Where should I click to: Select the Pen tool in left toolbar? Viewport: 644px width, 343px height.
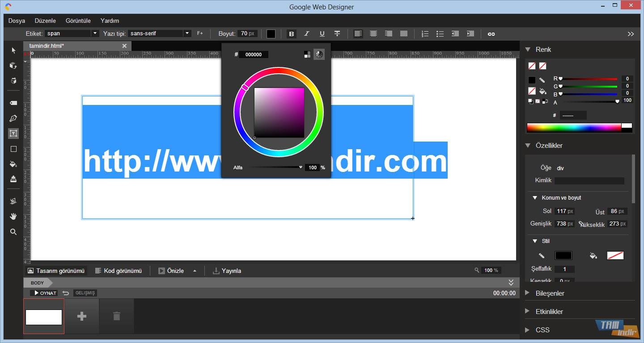13,118
